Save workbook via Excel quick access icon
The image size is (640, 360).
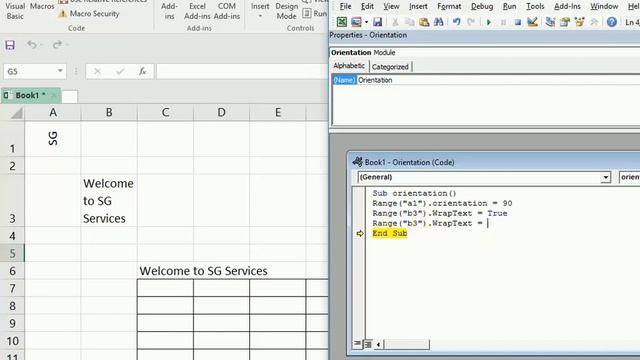click(x=10, y=45)
